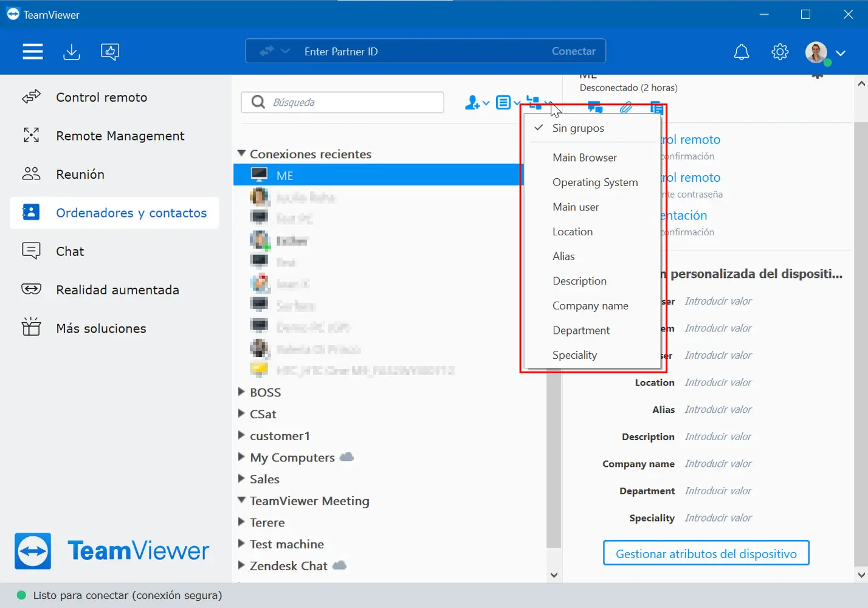868x608 pixels.
Task: Click the contact list scrollbar down arrow
Action: tap(554, 575)
